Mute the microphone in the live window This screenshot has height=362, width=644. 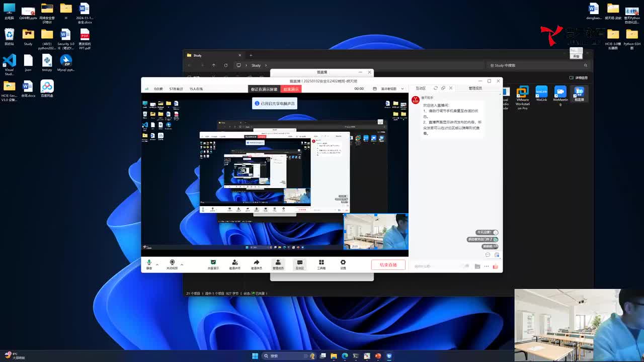[149, 264]
